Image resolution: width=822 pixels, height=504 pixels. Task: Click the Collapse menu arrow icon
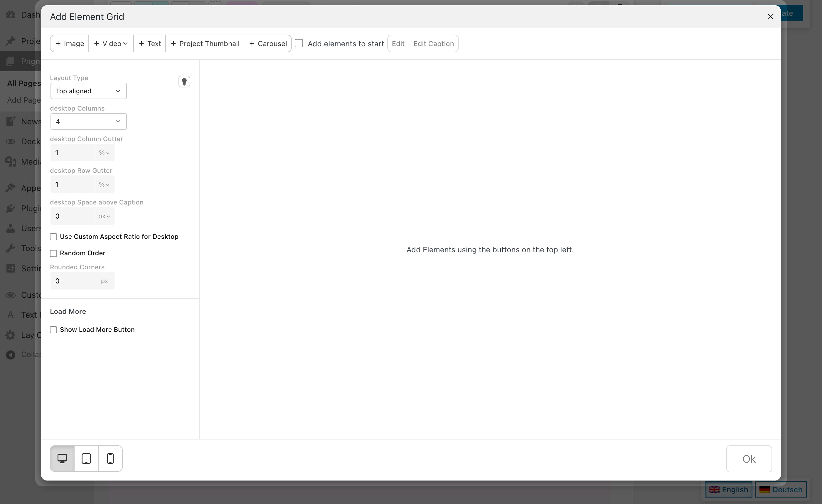click(11, 355)
